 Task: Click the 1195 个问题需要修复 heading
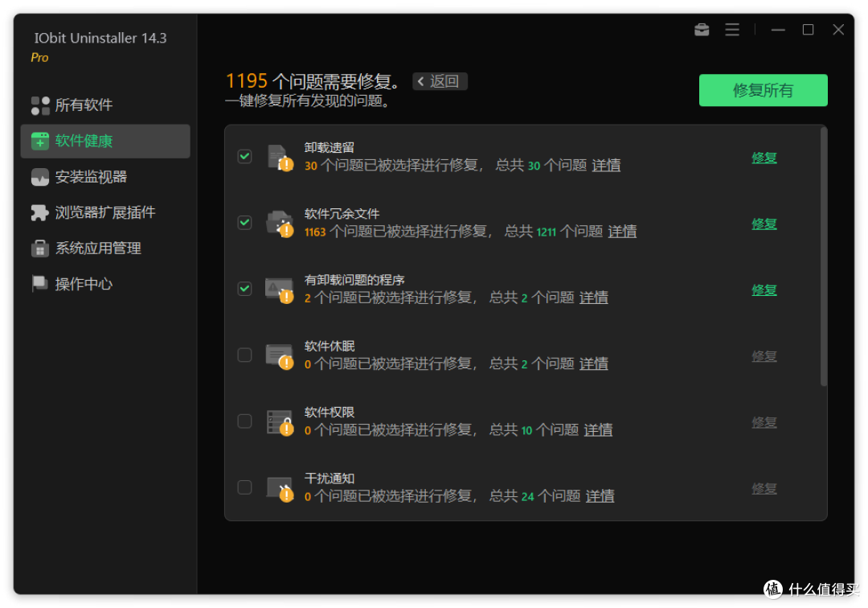coord(313,81)
